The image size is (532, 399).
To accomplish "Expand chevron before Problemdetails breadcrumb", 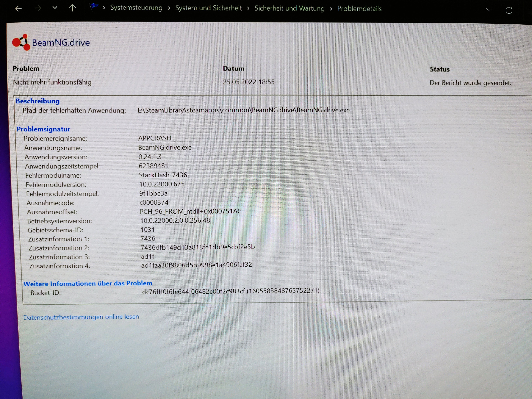I will pyautogui.click(x=331, y=9).
